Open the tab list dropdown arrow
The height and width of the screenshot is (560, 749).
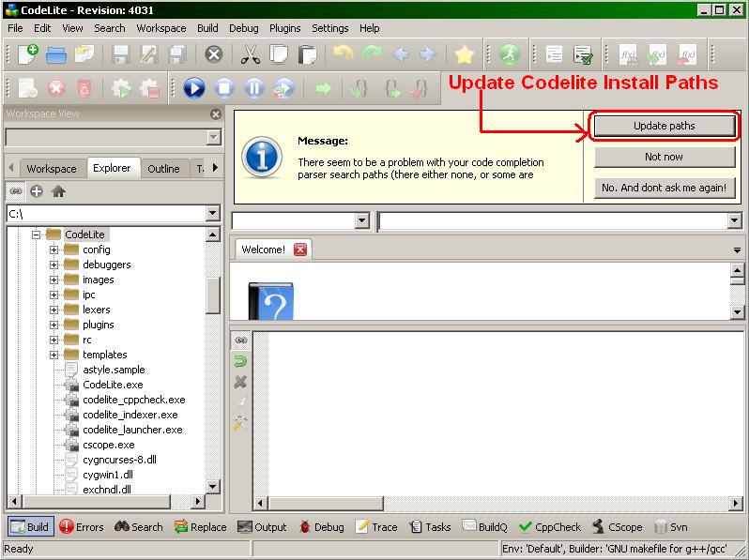737,250
